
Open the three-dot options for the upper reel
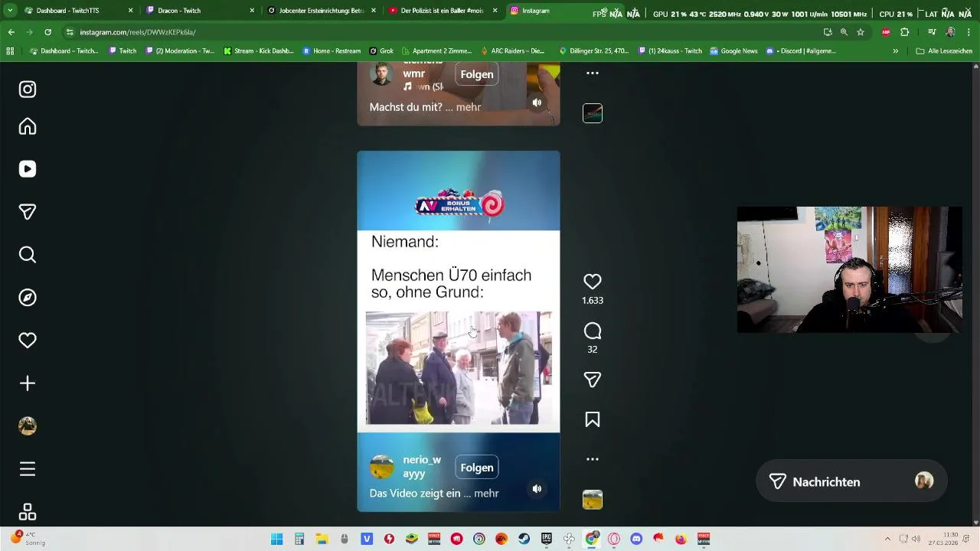pyautogui.click(x=593, y=73)
